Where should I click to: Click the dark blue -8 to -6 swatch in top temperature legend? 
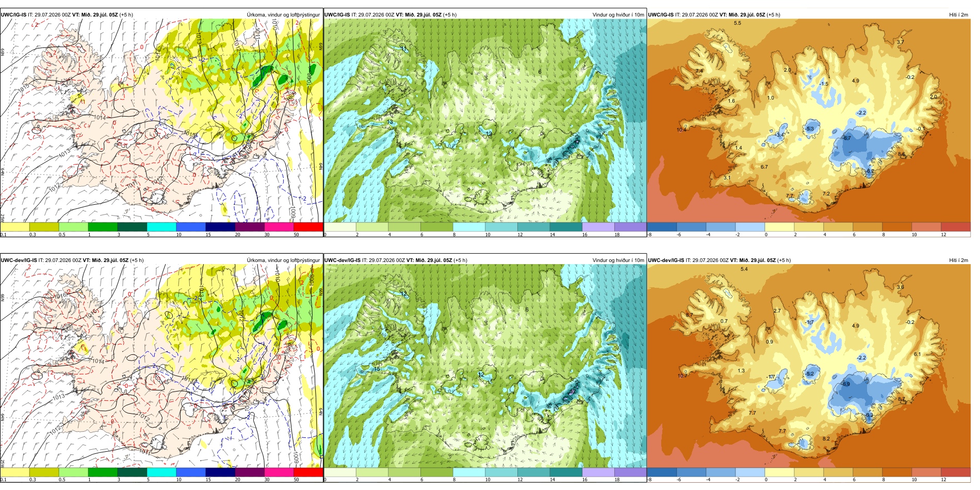pos(662,227)
